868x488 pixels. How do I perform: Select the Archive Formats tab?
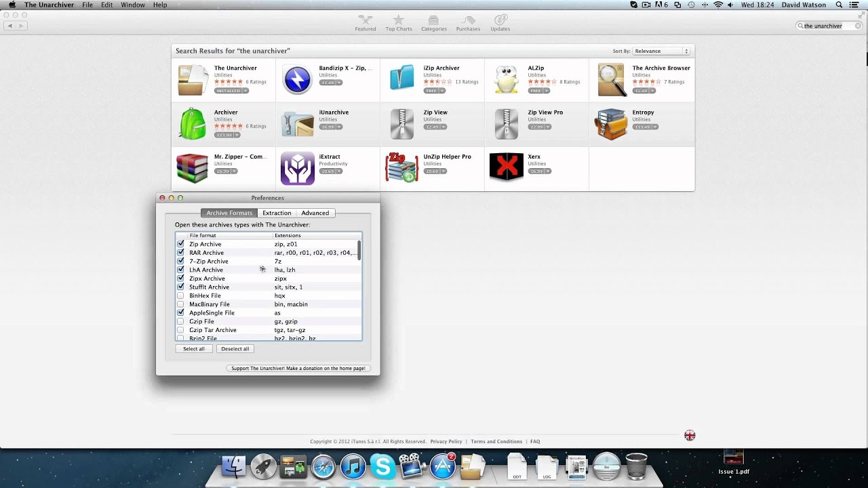point(229,213)
